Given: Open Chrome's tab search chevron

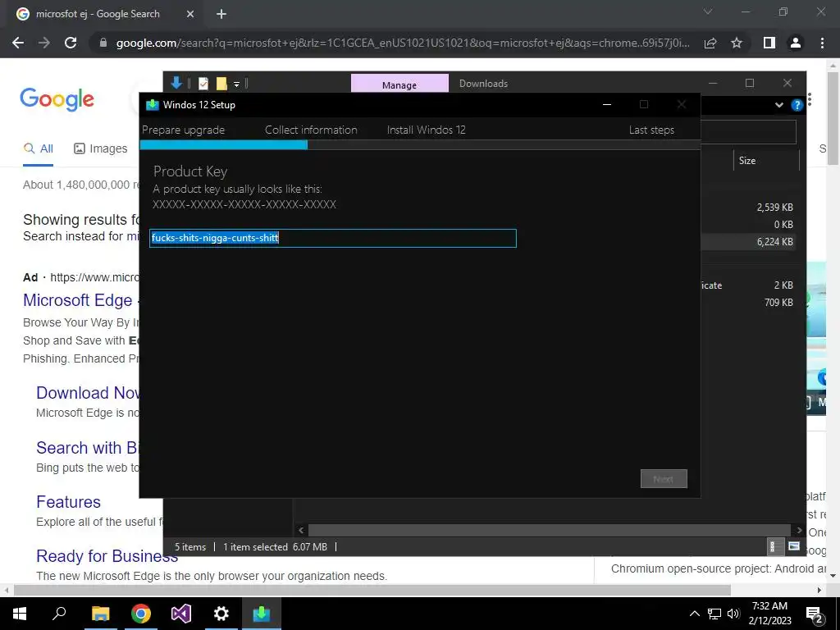Looking at the screenshot, I should tap(708, 11).
